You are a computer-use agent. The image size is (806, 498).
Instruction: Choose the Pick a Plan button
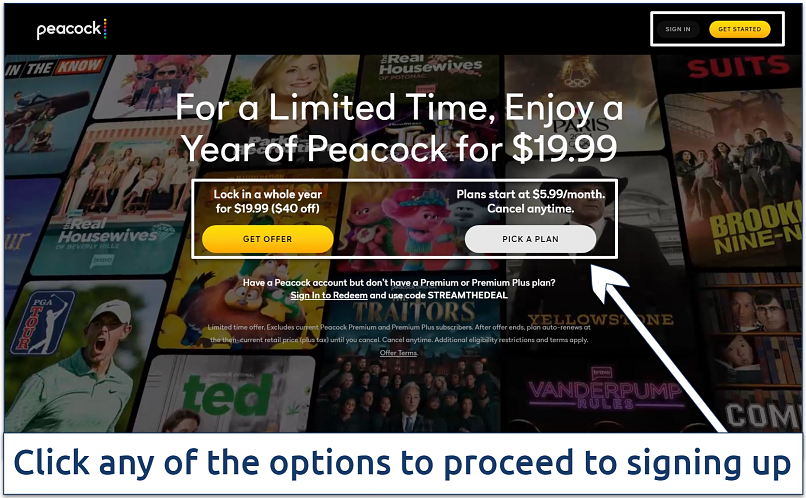click(530, 239)
